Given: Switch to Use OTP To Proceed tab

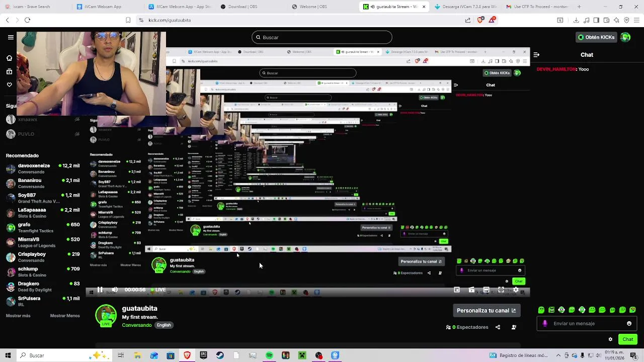Looking at the screenshot, I should [537, 7].
